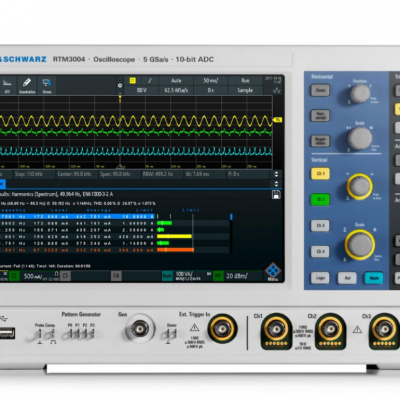Open the 500 mA/ channel 2 scale setting
The width and height of the screenshot is (400, 400).
[x=33, y=276]
